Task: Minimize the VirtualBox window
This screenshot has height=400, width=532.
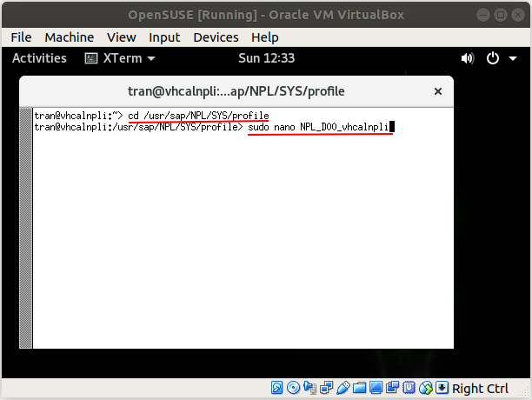Action: click(482, 15)
